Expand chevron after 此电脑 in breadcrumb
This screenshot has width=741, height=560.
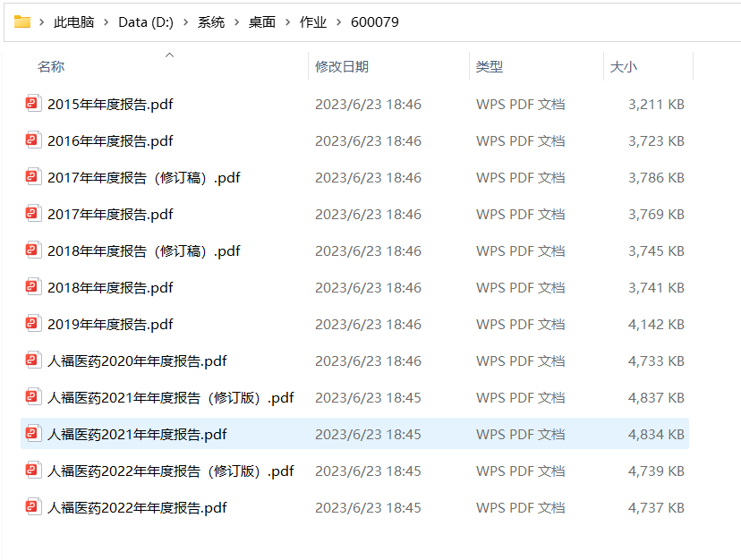(x=106, y=22)
